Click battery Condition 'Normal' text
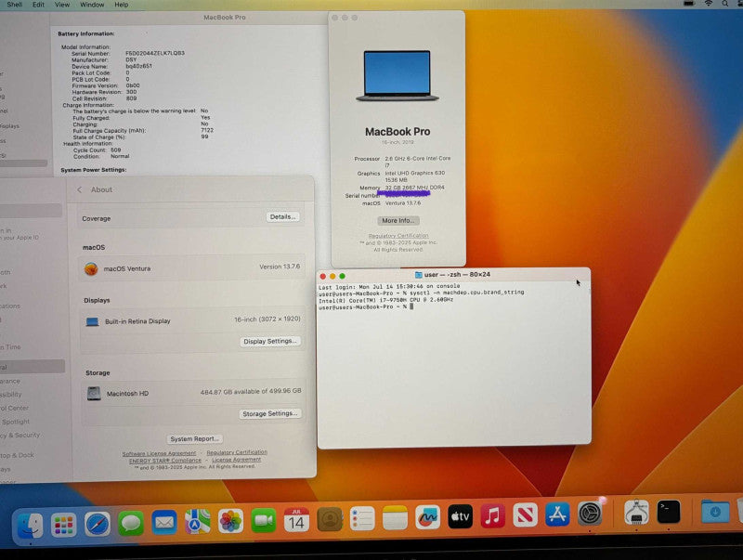Screen dimensions: 743x560 coord(120,156)
